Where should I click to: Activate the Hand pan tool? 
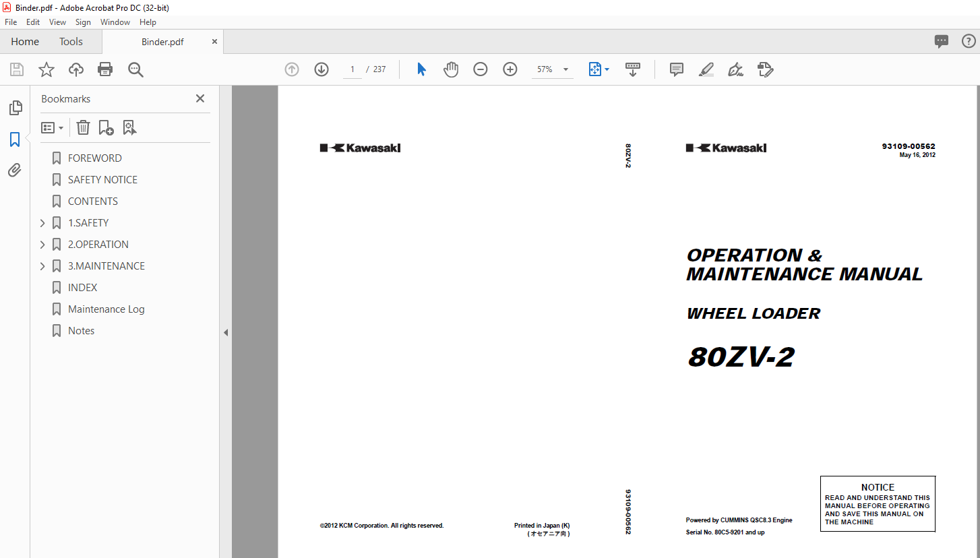(451, 69)
